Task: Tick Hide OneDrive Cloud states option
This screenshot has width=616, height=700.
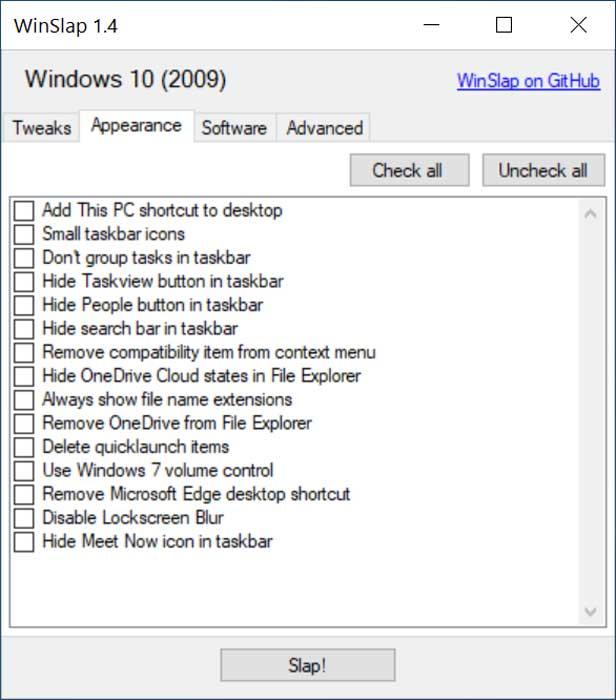Action: point(24,376)
